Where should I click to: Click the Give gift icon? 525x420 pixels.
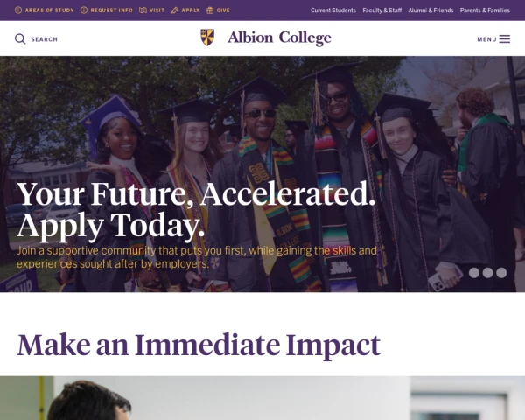click(x=211, y=10)
